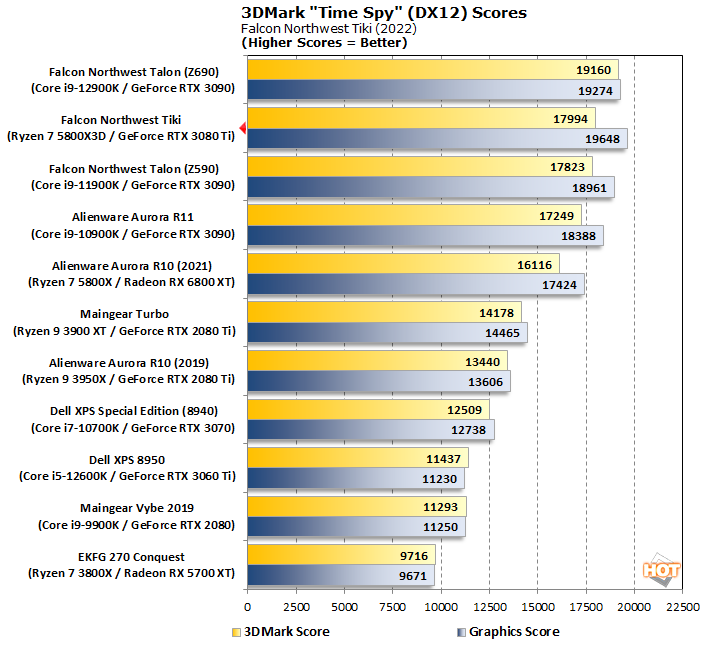Image resolution: width=708 pixels, height=646 pixels.
Task: Click the (Core i5-12600K / GeForce RTX 3060 Ti) spec line
Action: tap(127, 476)
